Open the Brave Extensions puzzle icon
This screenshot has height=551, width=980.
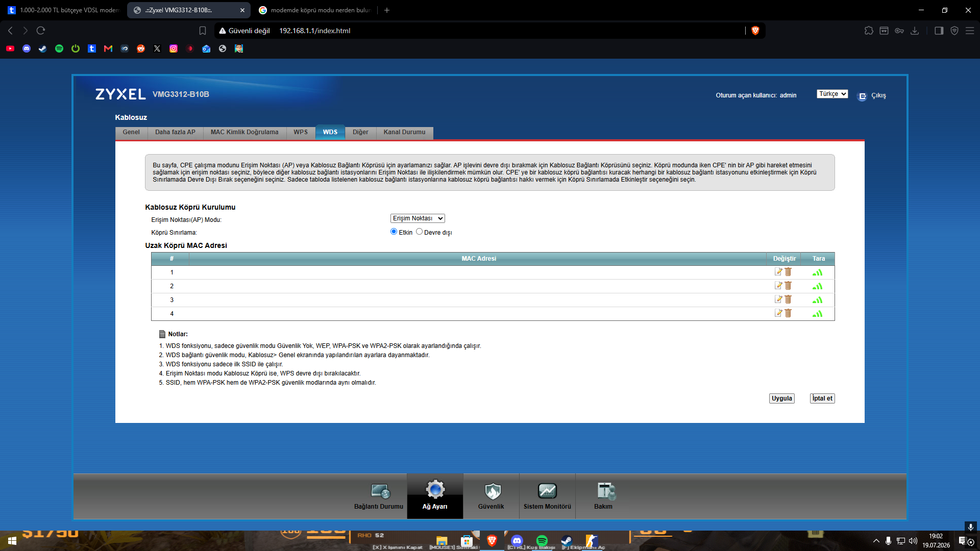tap(869, 31)
